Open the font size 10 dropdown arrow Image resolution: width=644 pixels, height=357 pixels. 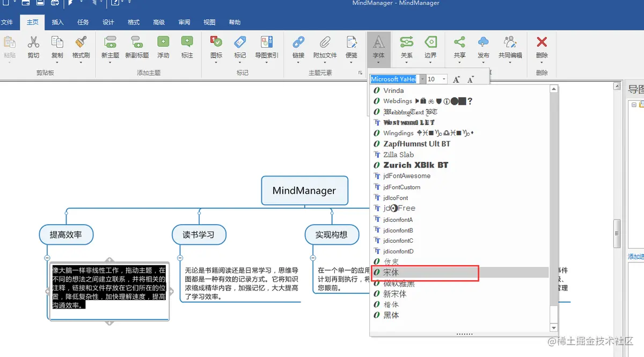coord(444,79)
